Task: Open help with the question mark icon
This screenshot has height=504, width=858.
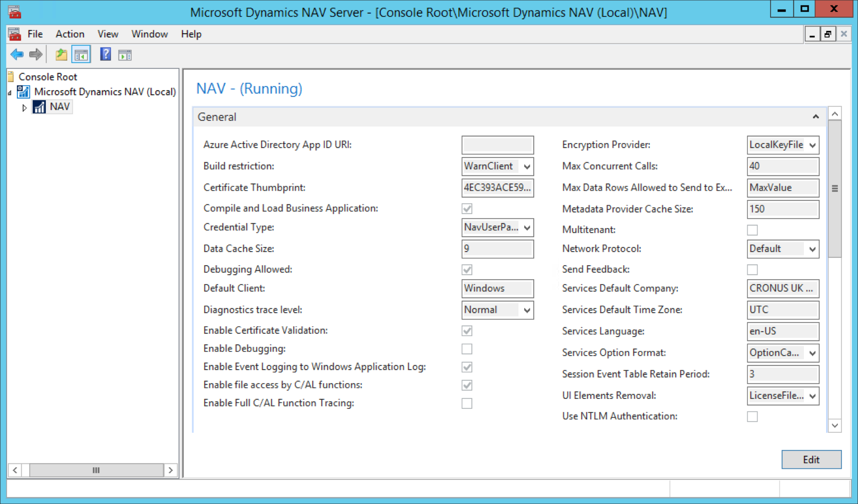Action: (x=105, y=55)
